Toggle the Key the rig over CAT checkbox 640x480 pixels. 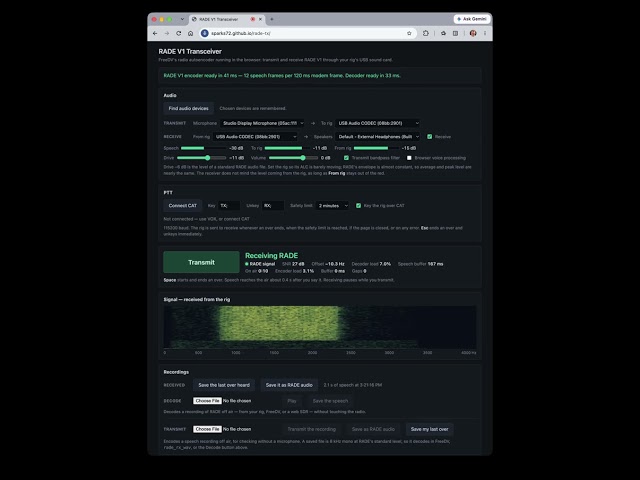click(x=358, y=206)
